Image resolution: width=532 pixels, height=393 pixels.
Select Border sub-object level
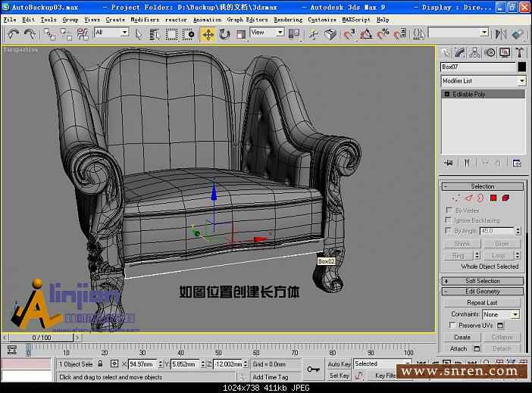click(480, 198)
